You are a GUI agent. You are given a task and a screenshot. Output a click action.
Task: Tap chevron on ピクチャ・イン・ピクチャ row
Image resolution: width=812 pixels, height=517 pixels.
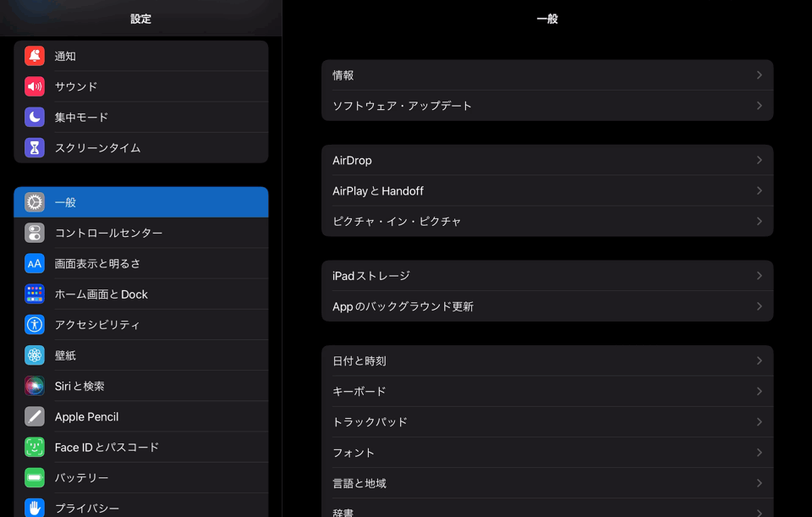(x=760, y=221)
